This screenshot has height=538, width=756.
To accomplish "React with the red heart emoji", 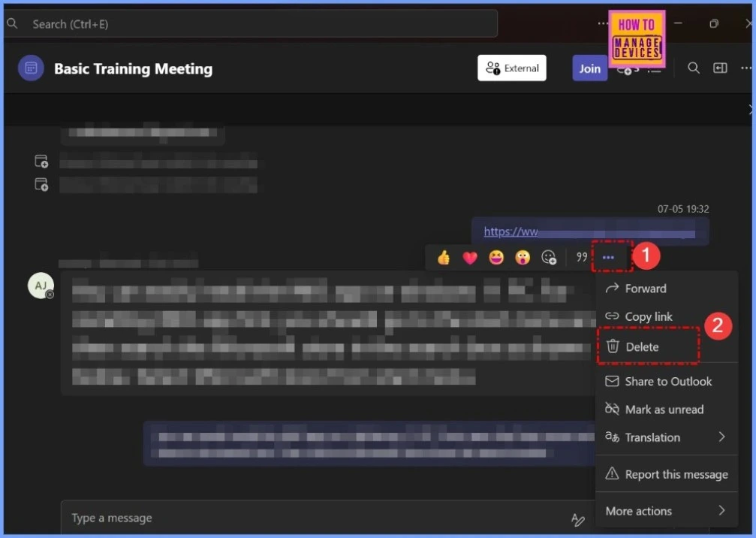I will pos(470,258).
